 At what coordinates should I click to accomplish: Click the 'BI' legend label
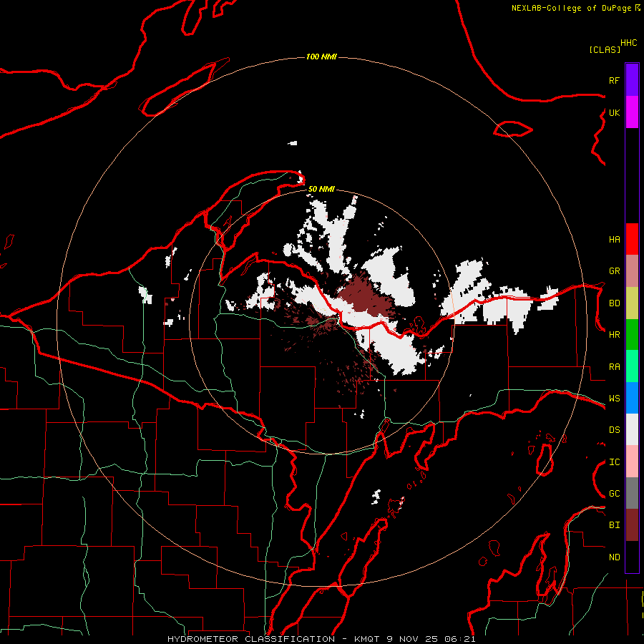614,525
